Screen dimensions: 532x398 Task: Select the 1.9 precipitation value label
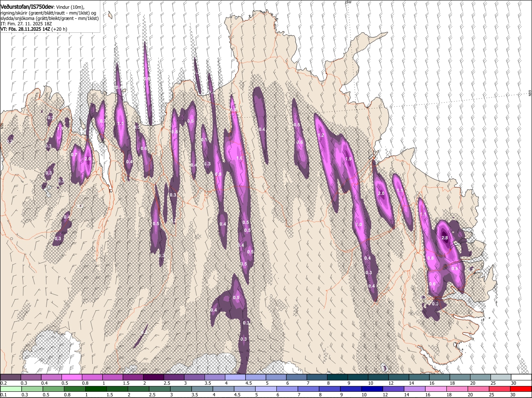348,159
